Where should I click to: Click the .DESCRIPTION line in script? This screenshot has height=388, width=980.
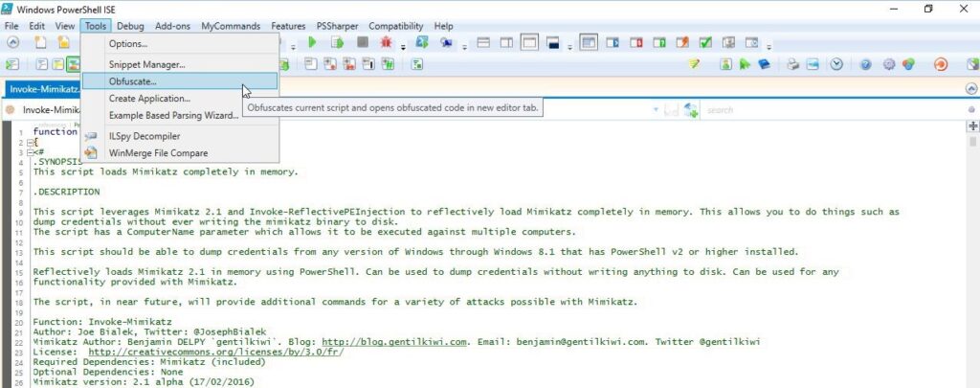(66, 192)
